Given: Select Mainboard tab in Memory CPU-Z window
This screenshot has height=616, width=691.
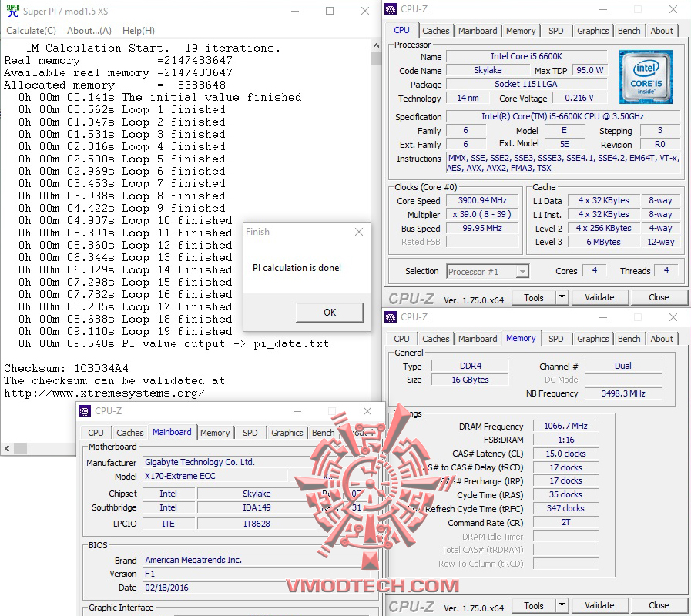Looking at the screenshot, I should click(478, 339).
